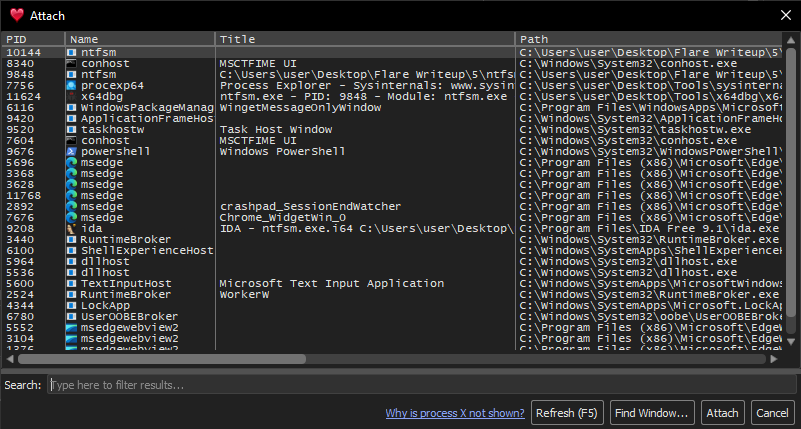The width and height of the screenshot is (801, 429).
Task: Click the x64dbg bug icon in process list
Action: [x=72, y=97]
